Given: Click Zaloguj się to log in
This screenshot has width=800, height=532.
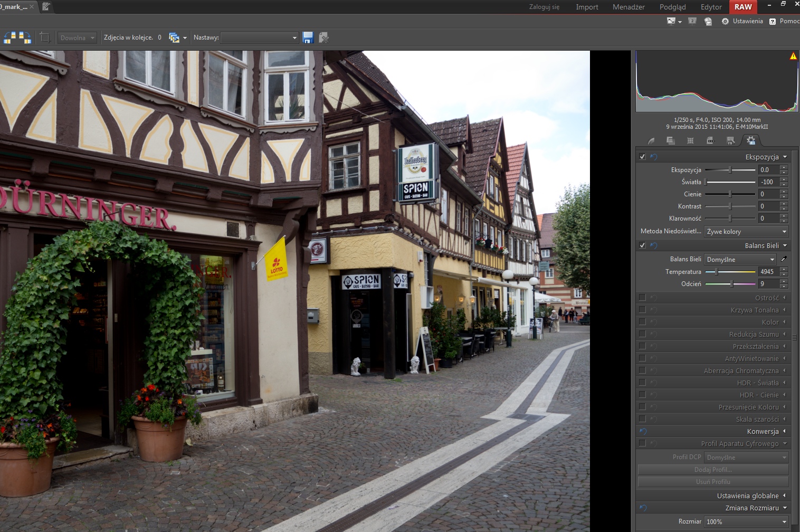Looking at the screenshot, I should tap(544, 7).
